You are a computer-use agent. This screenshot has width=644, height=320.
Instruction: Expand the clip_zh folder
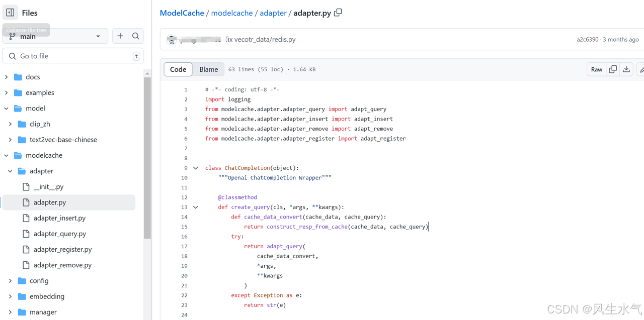(x=10, y=124)
